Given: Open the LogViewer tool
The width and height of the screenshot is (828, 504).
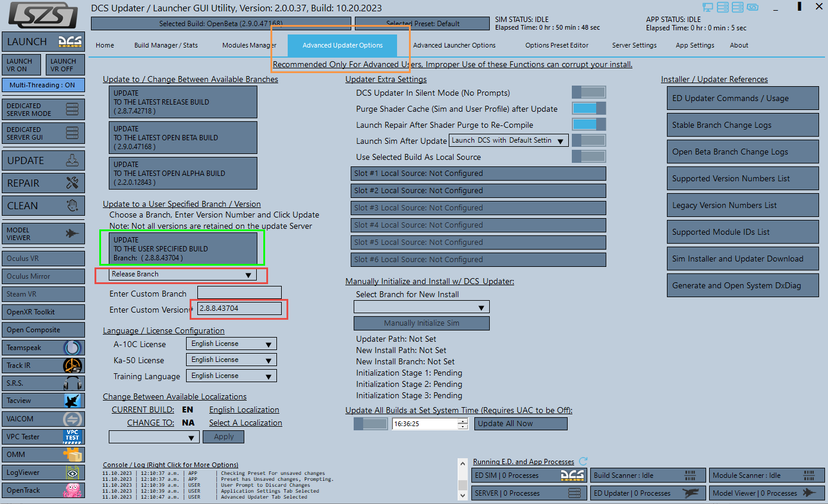Looking at the screenshot, I should (x=43, y=472).
